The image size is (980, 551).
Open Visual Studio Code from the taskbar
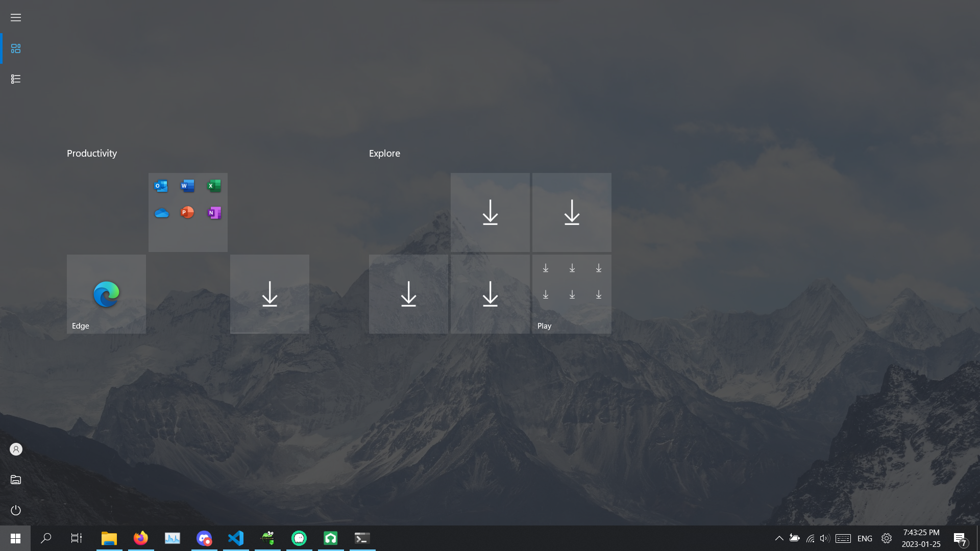point(236,538)
